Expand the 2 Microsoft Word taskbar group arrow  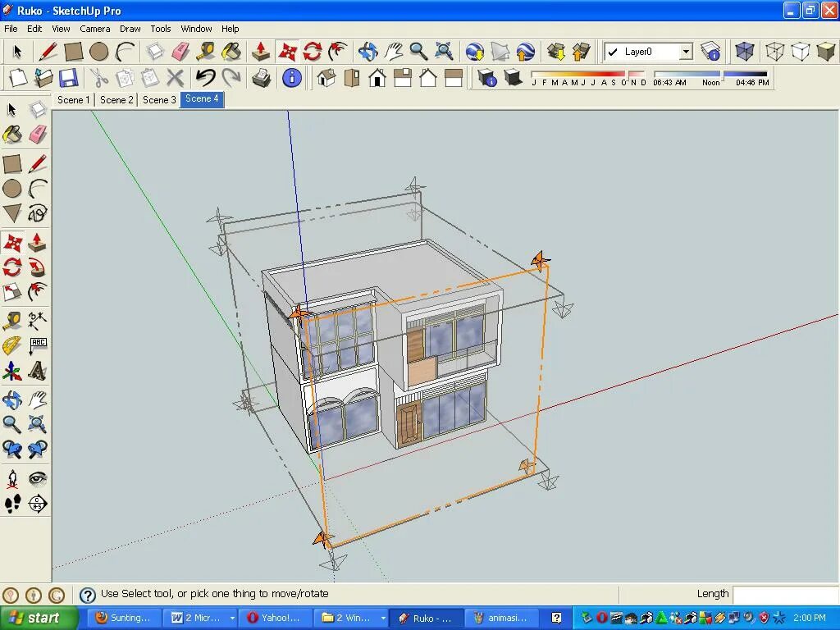tap(232, 618)
